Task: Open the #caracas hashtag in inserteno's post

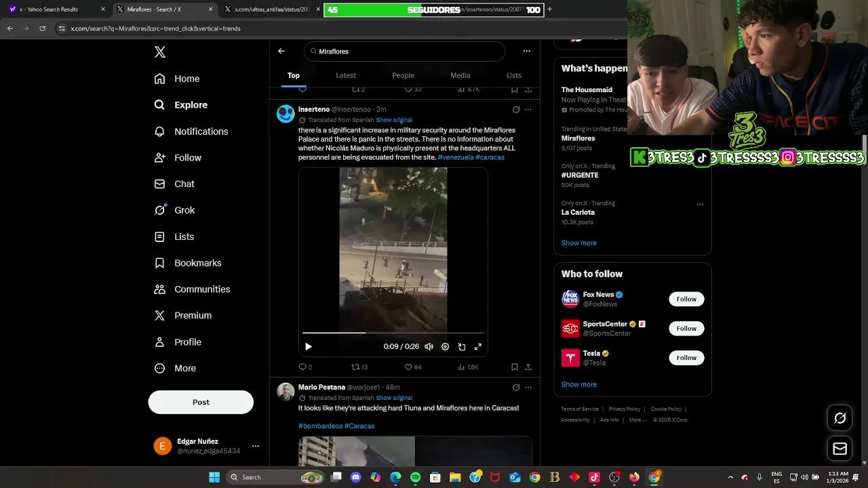Action: (x=490, y=157)
